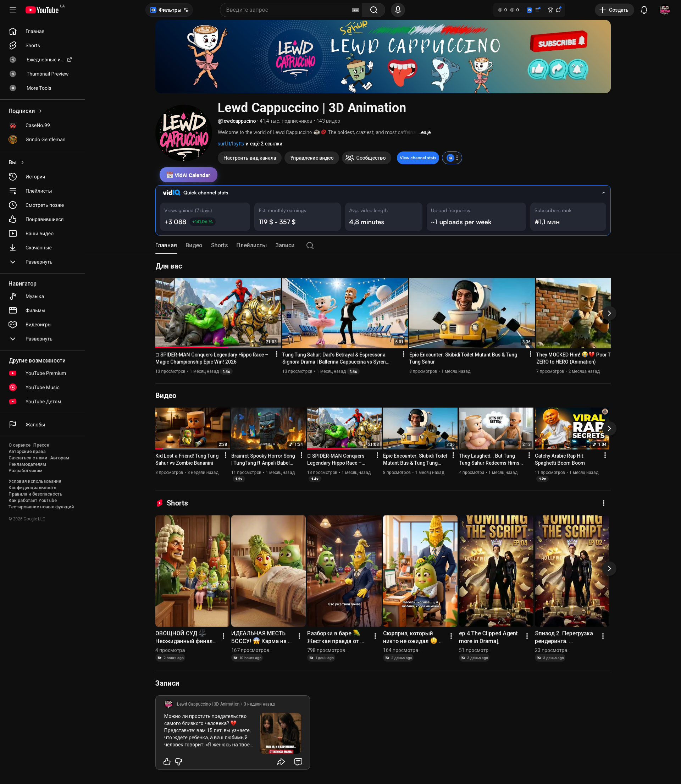Screen dimensions: 681x784
Task: Click the voice search microphone icon
Action: (398, 10)
